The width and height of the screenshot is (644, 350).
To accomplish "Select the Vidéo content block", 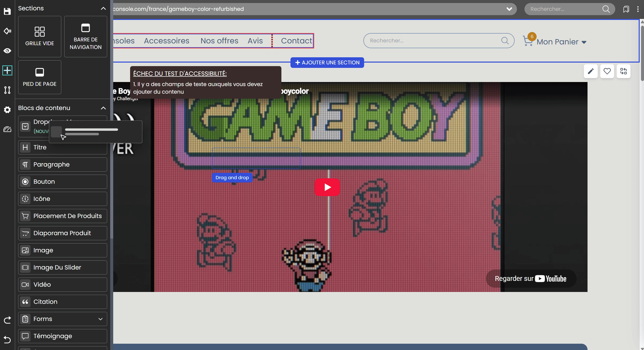I will pos(63,285).
